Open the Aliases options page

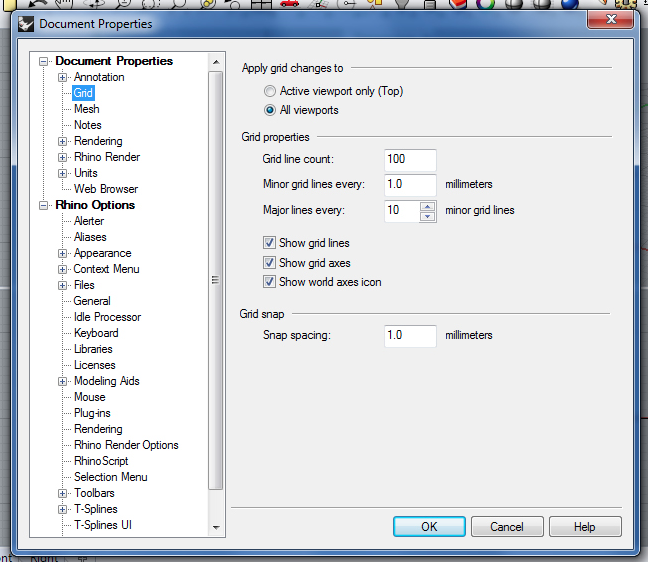90,237
